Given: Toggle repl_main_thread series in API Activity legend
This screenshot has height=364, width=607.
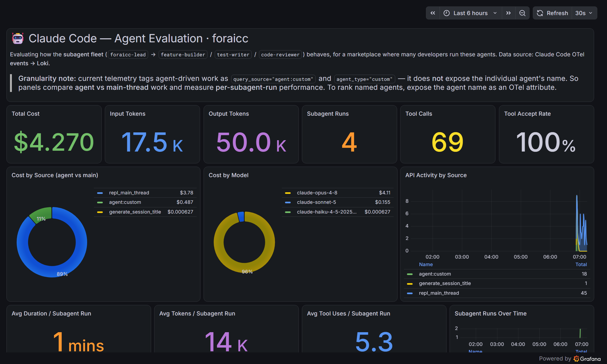Looking at the screenshot, I should pyautogui.click(x=439, y=293).
